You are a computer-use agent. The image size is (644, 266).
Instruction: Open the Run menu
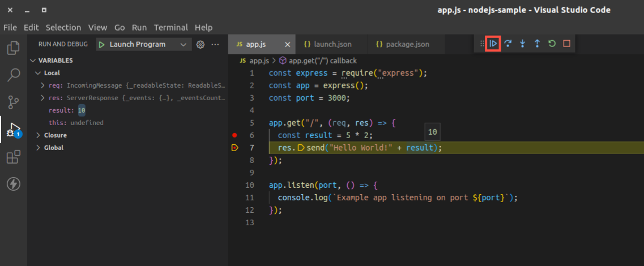[x=139, y=28]
